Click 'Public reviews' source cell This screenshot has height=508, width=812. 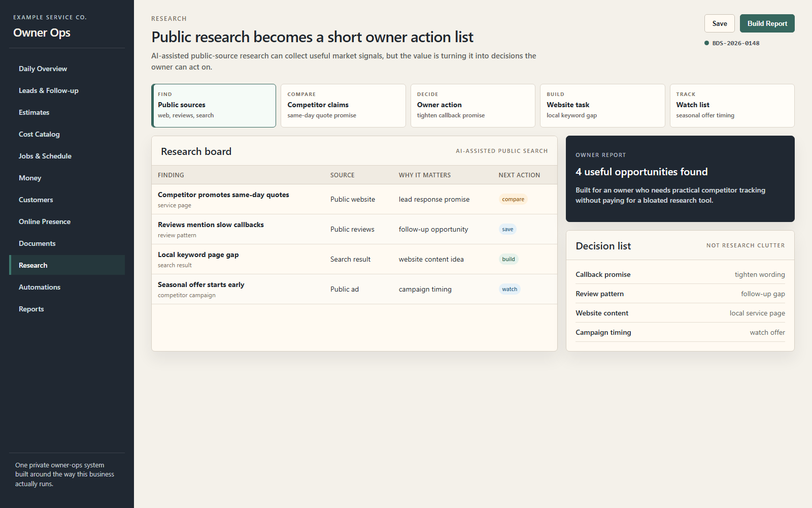click(352, 229)
